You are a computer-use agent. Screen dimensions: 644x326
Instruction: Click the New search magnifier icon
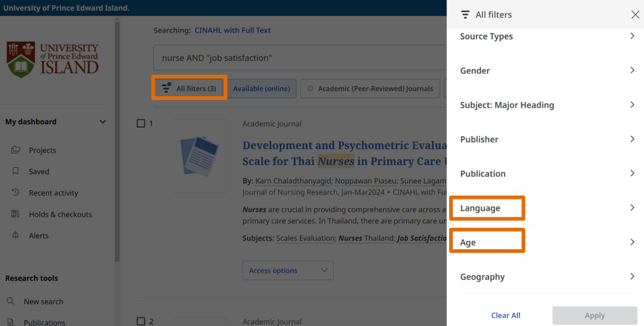point(11,301)
